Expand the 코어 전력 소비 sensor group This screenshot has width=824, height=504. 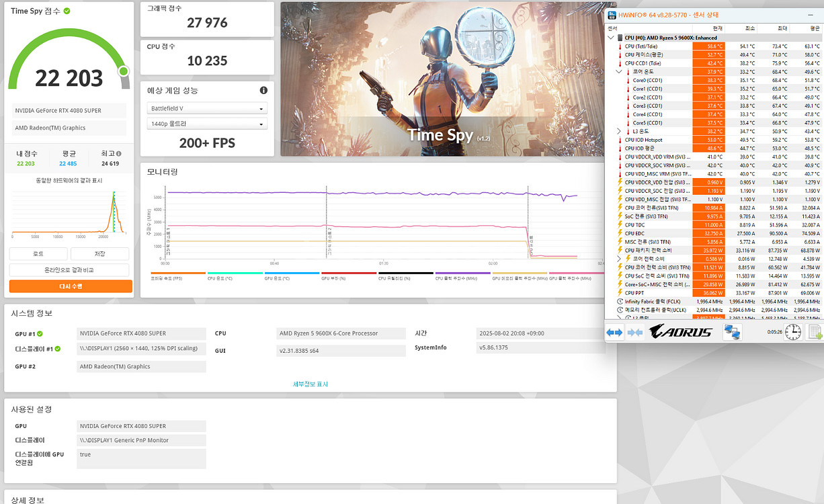tap(619, 259)
